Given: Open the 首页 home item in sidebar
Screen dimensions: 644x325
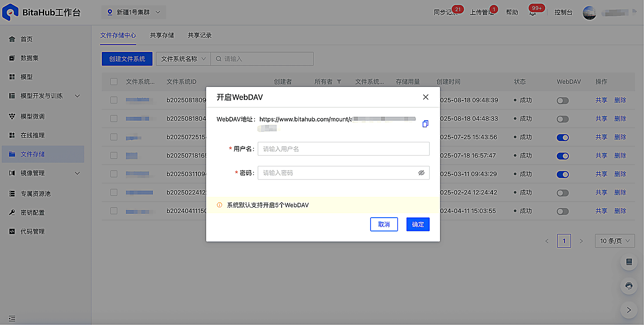Looking at the screenshot, I should pyautogui.click(x=43, y=39).
